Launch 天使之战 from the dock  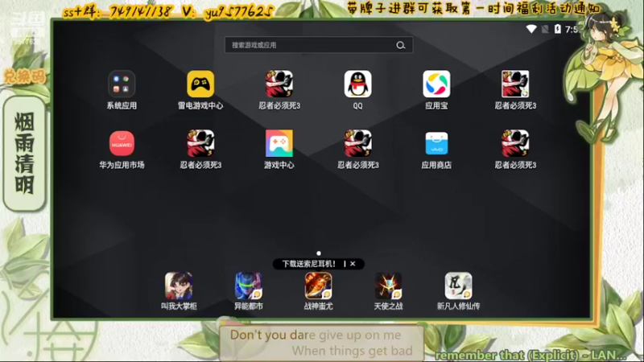(x=388, y=286)
